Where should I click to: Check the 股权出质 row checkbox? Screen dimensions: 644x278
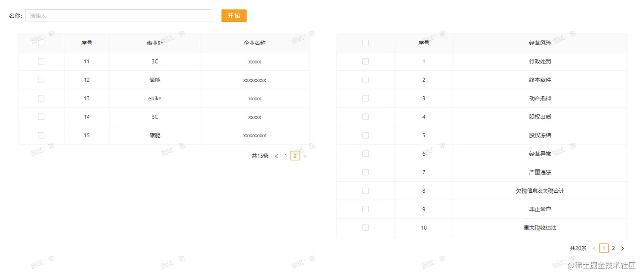coord(365,117)
